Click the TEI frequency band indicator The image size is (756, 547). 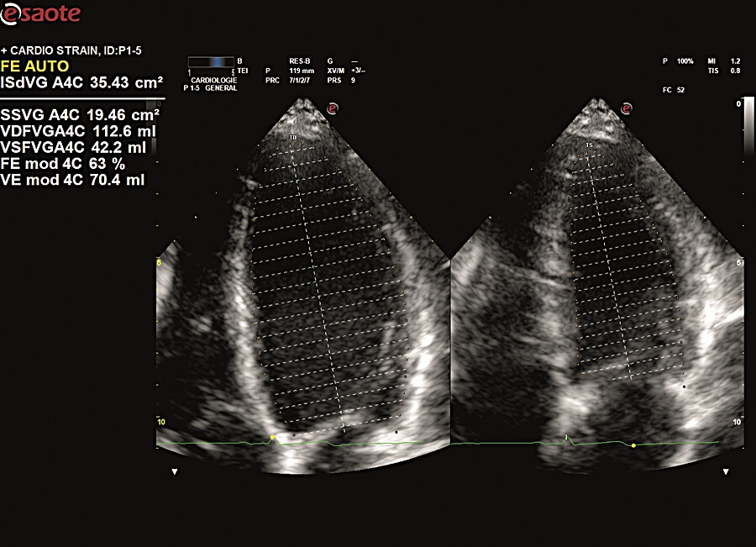pos(210,61)
